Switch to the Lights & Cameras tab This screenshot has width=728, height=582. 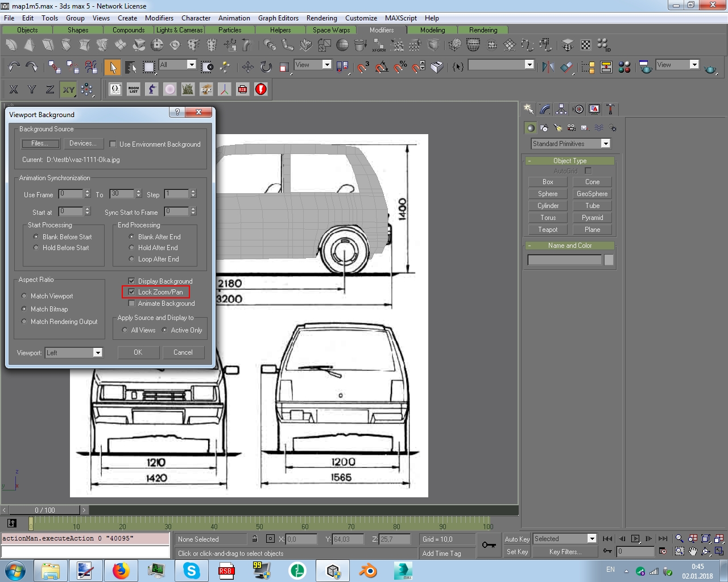179,30
